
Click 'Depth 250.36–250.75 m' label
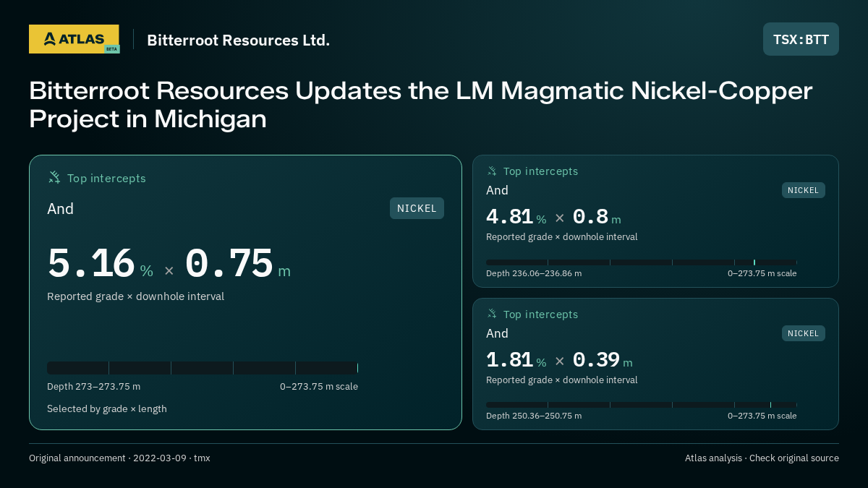pyautogui.click(x=534, y=416)
